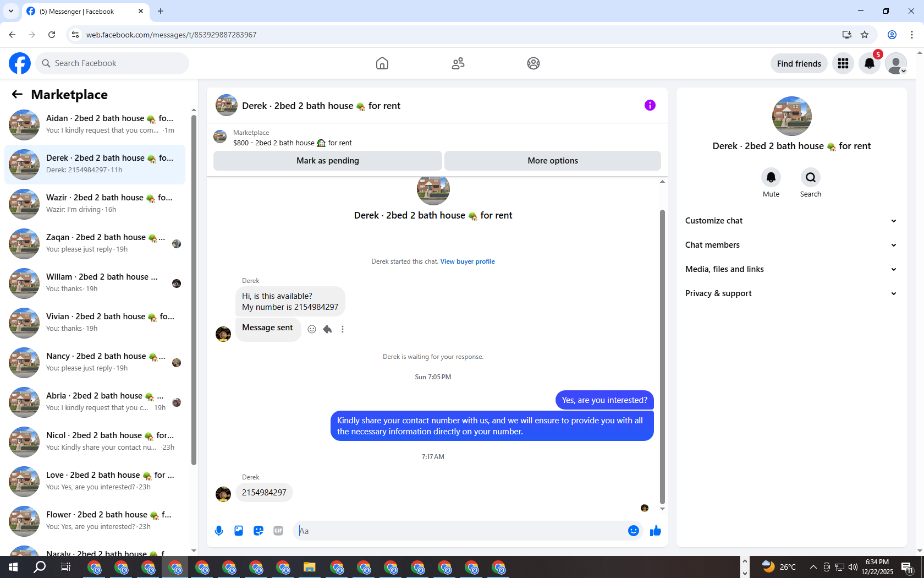The image size is (924, 578).
Task: Open the notifications bell icon
Action: (870, 63)
